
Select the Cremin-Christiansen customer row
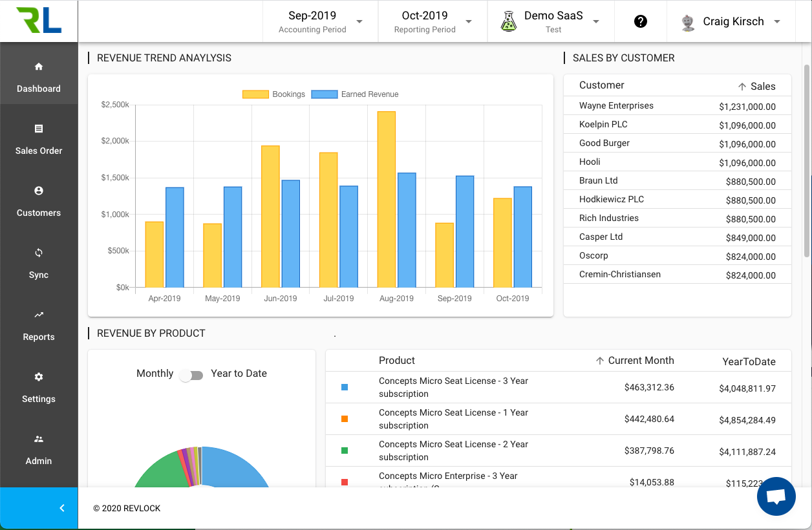pyautogui.click(x=678, y=275)
